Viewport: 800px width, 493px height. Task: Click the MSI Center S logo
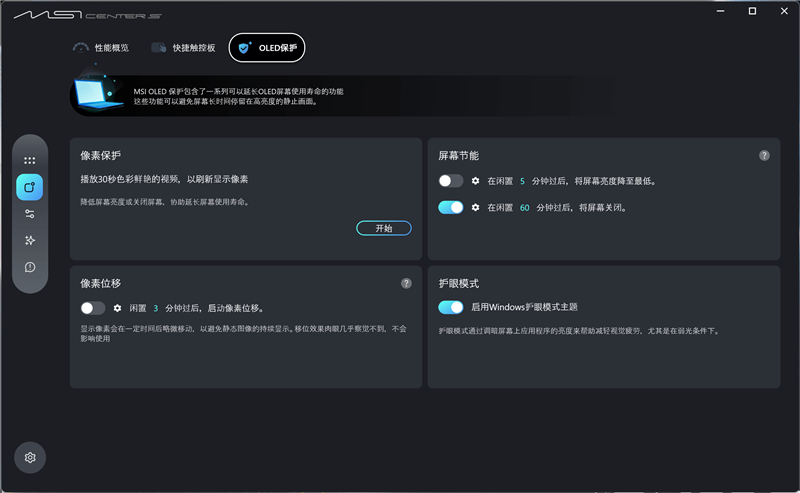[88, 15]
